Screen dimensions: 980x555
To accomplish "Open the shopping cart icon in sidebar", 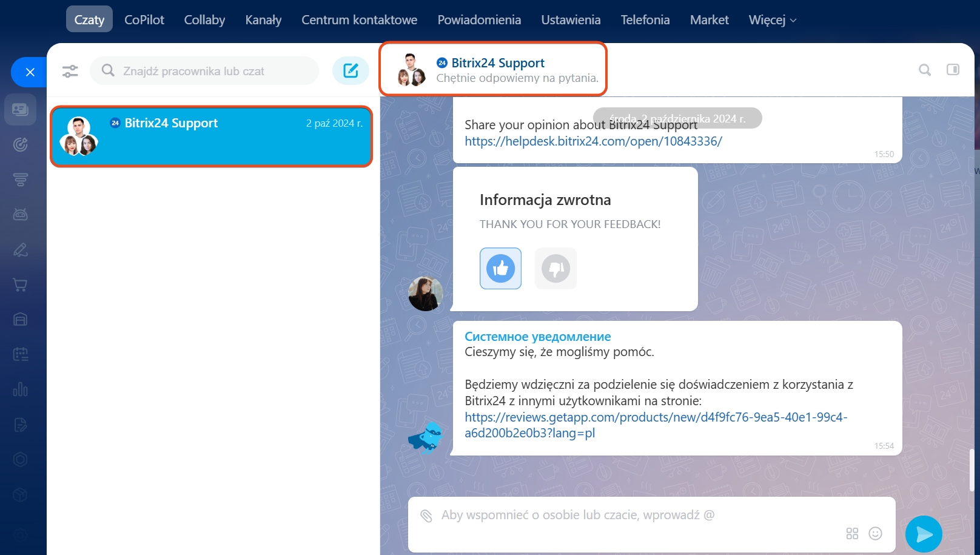I will tap(20, 284).
